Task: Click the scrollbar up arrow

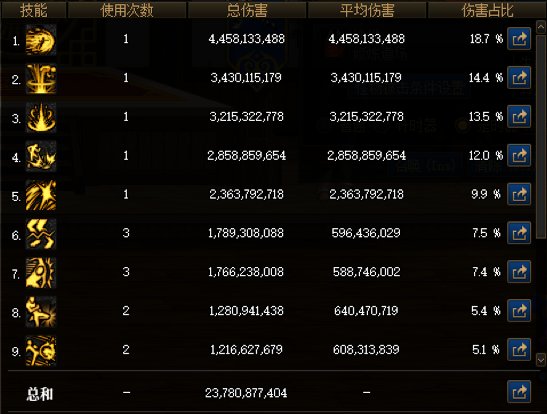Action: 541,27
